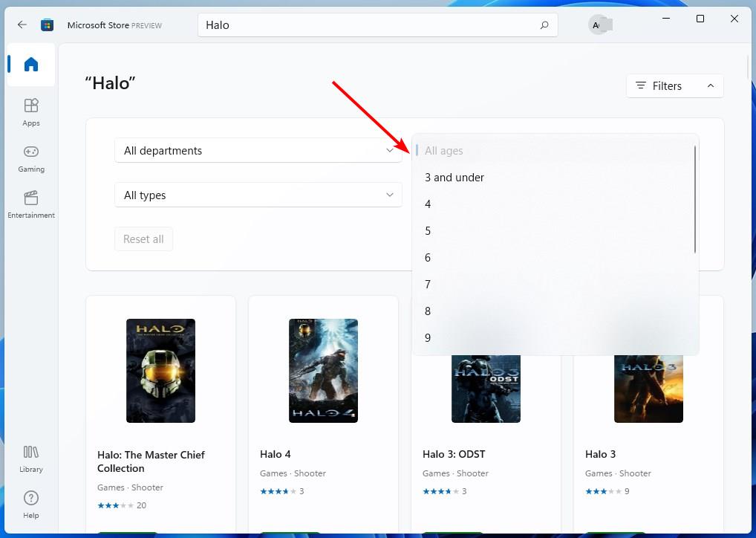Close the Microsoft Store window
The width and height of the screenshot is (756, 538).
pyautogui.click(x=734, y=19)
